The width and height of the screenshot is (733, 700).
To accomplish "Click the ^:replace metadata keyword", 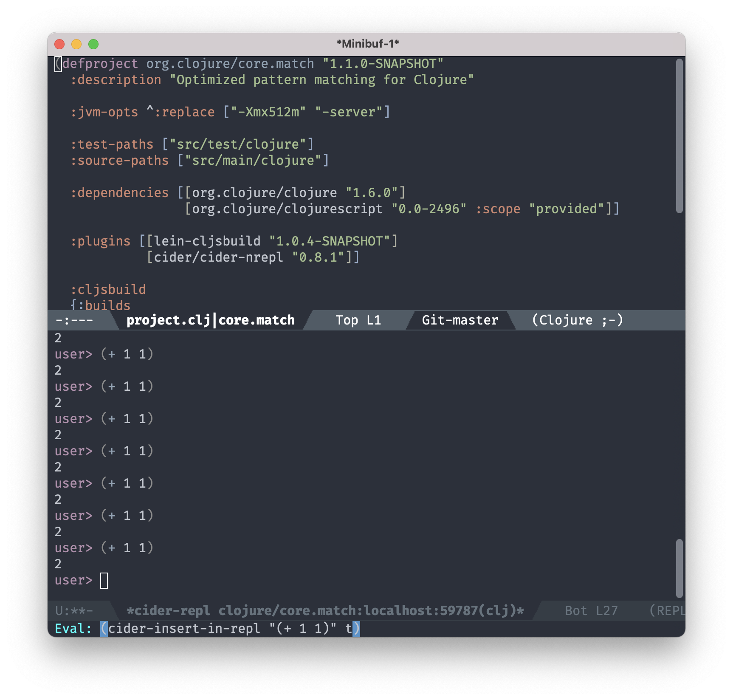I will click(x=181, y=112).
